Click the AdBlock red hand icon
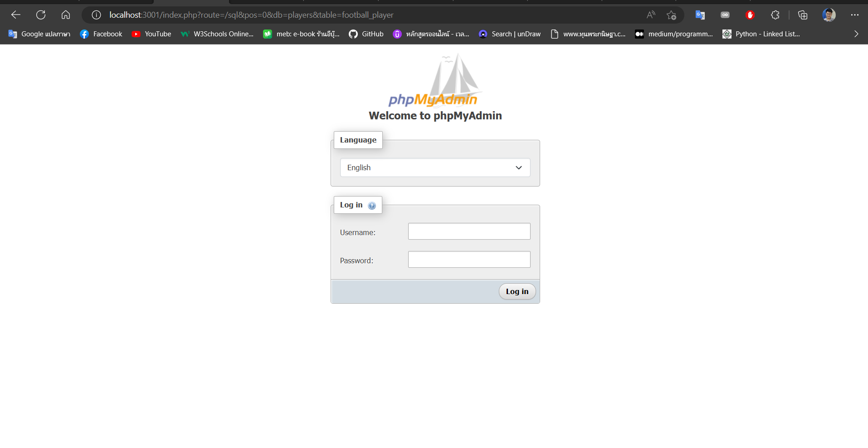 click(750, 15)
